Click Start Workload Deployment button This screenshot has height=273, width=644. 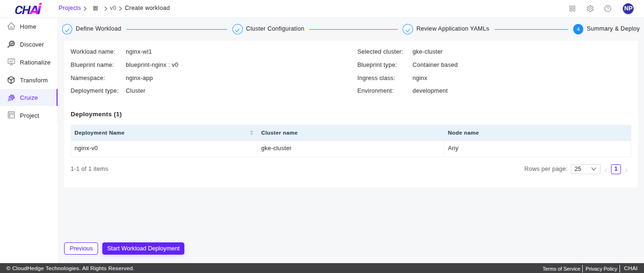click(143, 249)
